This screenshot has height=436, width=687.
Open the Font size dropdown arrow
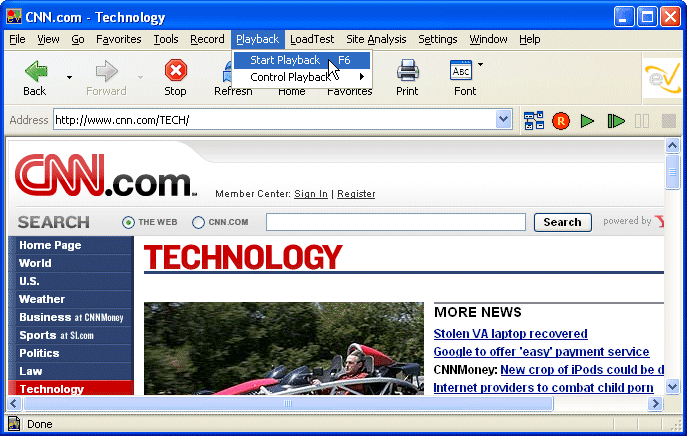tap(481, 64)
